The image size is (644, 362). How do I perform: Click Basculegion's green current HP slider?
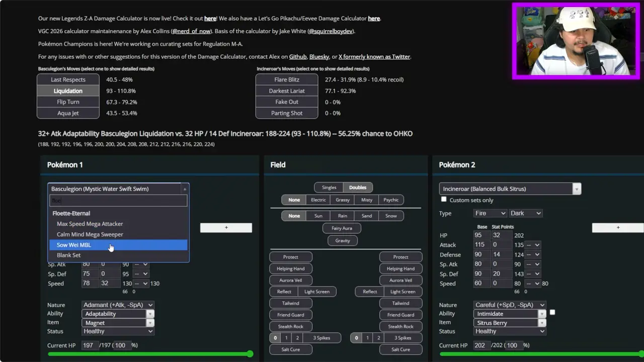[150, 354]
